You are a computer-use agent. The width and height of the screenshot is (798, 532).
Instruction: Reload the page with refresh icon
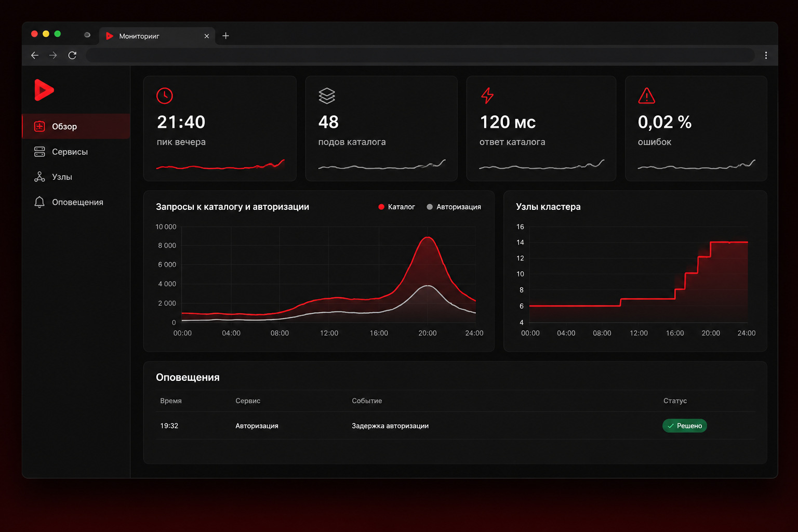[72, 55]
